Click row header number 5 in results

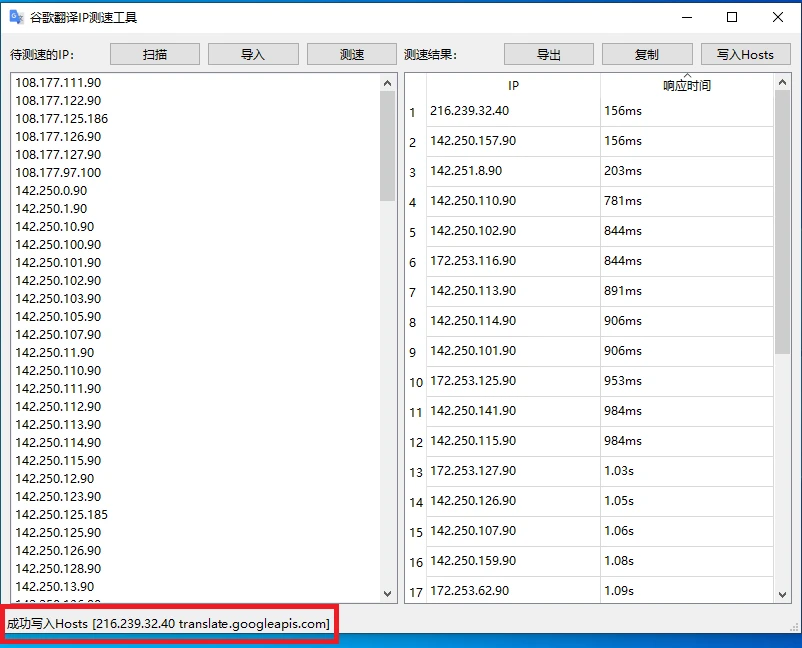coord(416,232)
